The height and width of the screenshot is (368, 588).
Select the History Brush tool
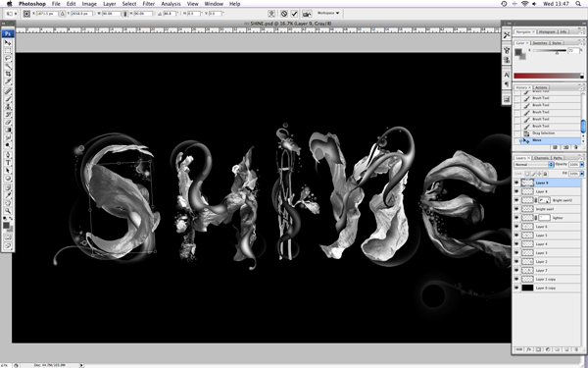(8, 115)
